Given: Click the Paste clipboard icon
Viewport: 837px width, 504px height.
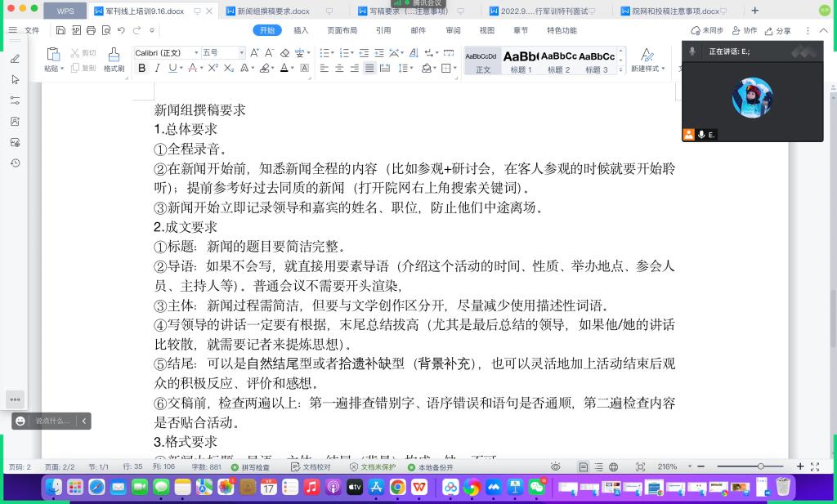Looking at the screenshot, I should coord(53,55).
